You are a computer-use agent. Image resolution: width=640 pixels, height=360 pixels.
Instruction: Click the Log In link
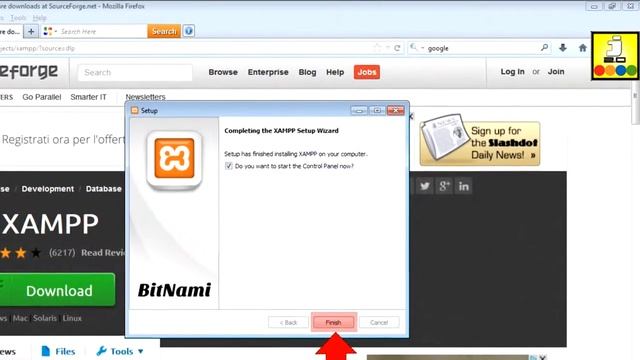[x=513, y=72]
